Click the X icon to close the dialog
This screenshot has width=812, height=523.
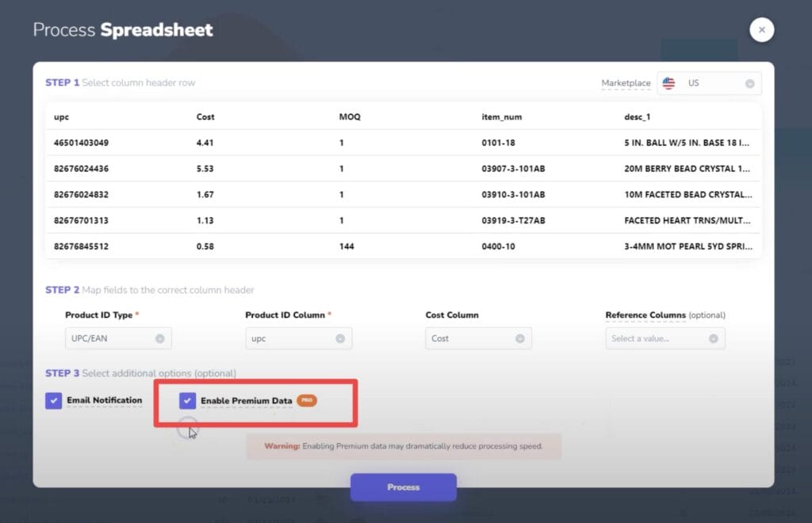pyautogui.click(x=761, y=29)
